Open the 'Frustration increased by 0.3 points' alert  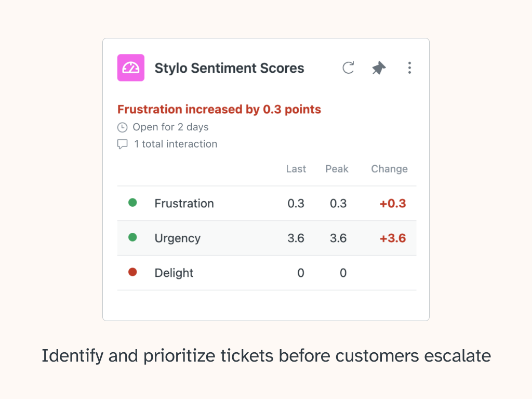click(219, 109)
